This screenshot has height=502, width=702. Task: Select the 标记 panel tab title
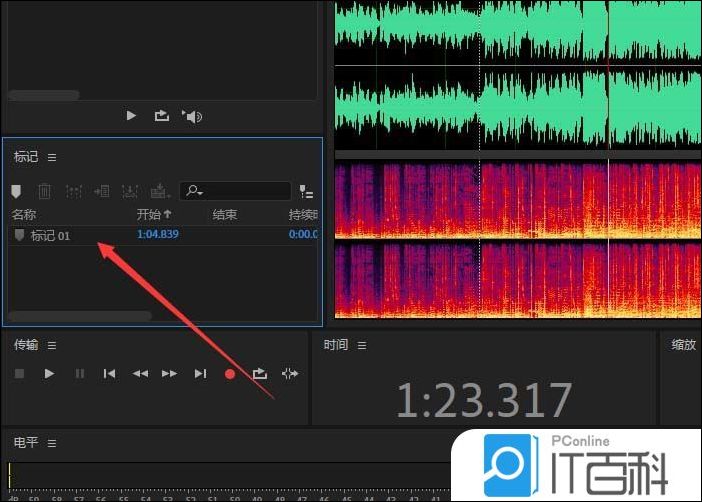pos(26,157)
